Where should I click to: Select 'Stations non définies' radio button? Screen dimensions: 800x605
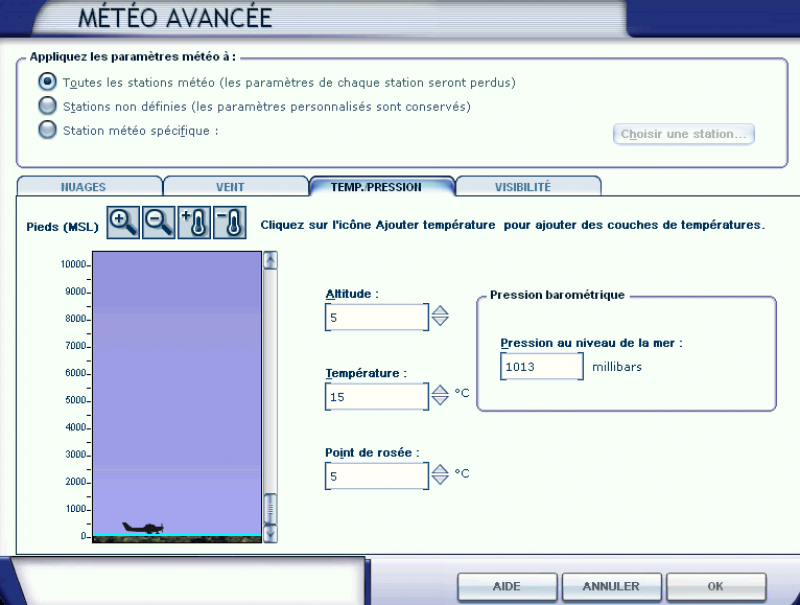[x=47, y=105]
